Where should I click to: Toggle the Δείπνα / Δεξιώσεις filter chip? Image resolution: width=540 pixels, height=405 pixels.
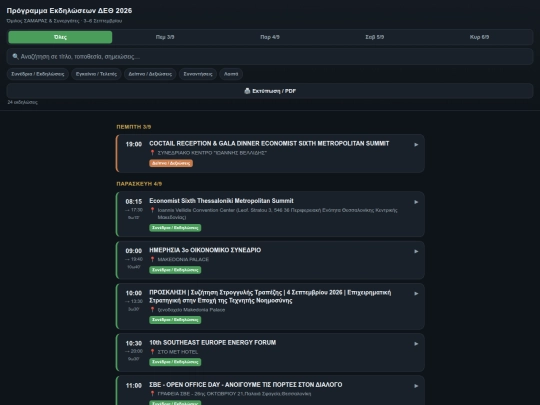(x=150, y=74)
